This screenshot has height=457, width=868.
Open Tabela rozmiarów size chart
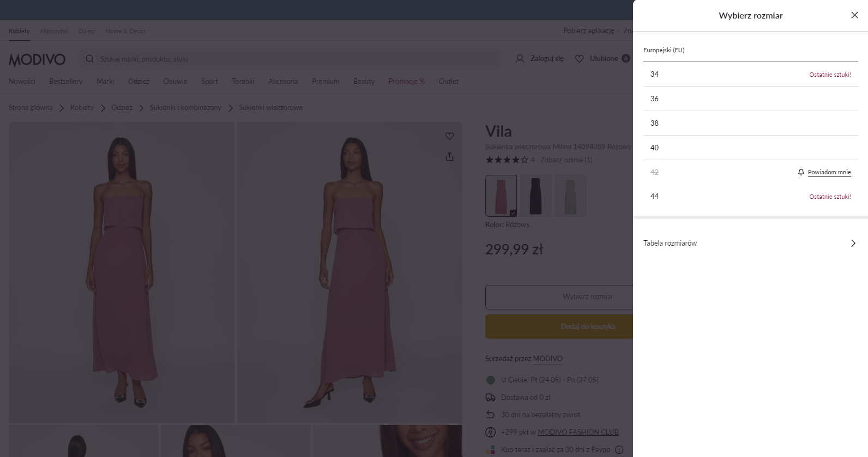point(751,243)
